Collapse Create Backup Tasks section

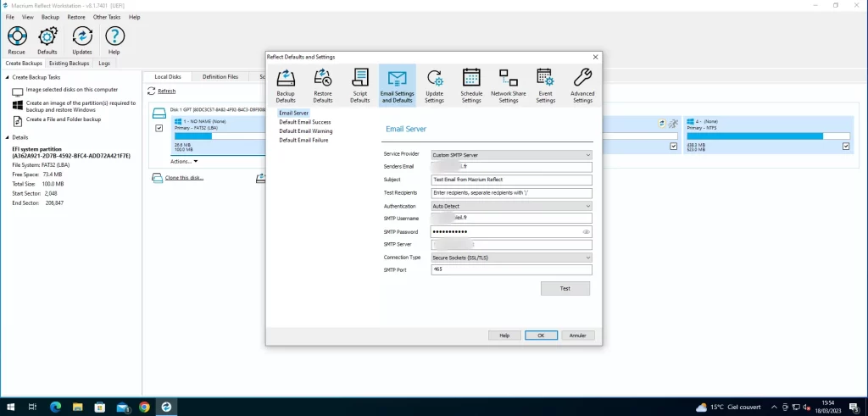pos(7,77)
